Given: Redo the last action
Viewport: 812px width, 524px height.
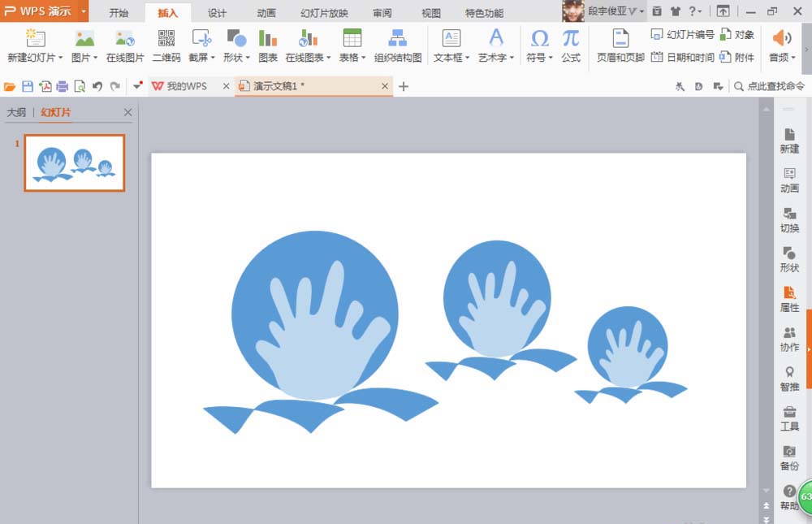Looking at the screenshot, I should coord(115,87).
